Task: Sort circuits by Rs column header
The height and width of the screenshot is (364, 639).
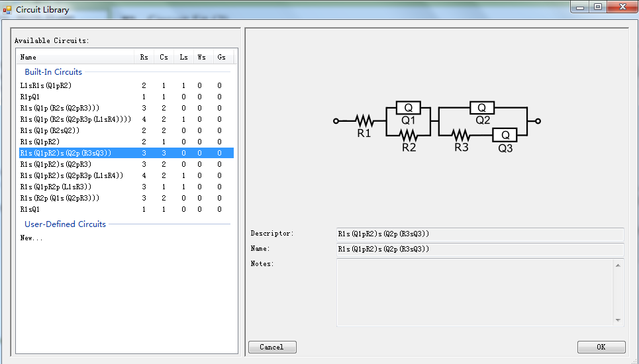Action: [x=144, y=58]
